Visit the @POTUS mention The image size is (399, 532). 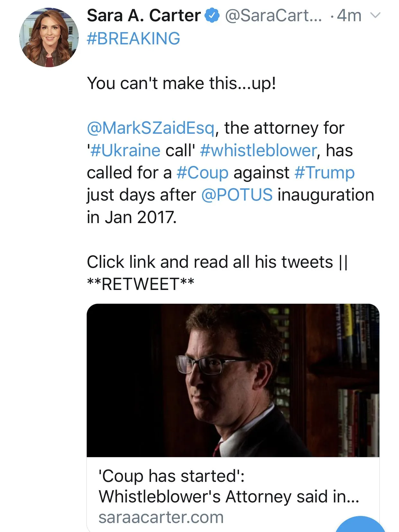pos(237,195)
